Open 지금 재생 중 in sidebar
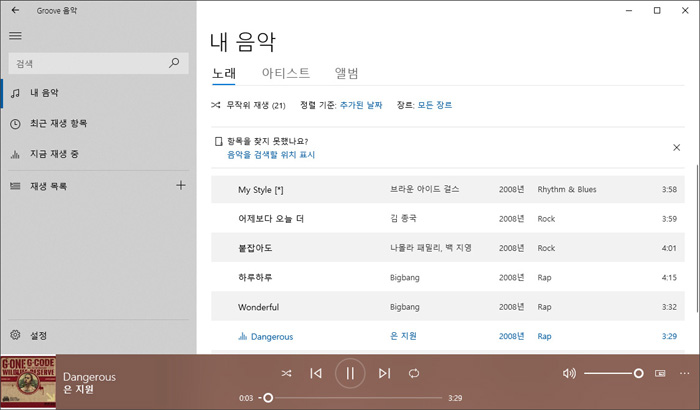The image size is (700, 410). tap(98, 154)
